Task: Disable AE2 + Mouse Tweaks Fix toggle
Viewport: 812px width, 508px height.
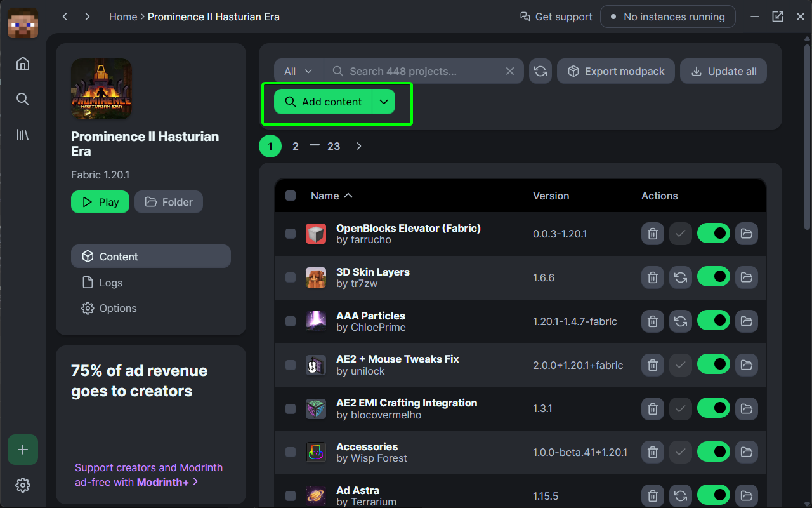Action: (714, 364)
